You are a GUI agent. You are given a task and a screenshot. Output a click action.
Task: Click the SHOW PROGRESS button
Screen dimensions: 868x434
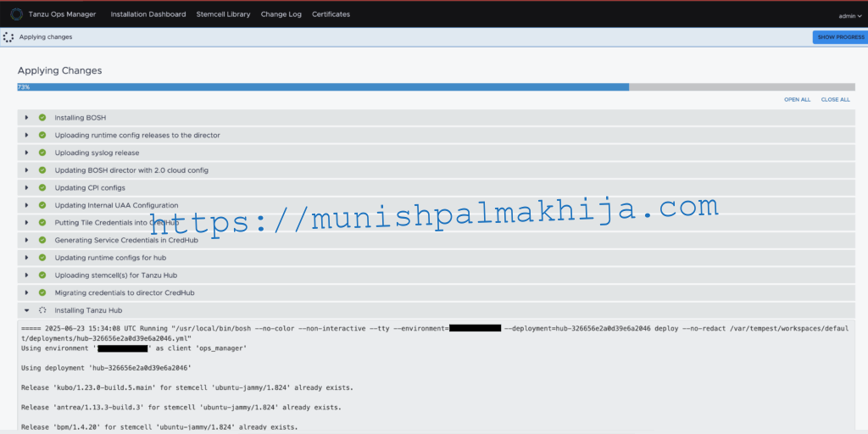[x=840, y=37]
